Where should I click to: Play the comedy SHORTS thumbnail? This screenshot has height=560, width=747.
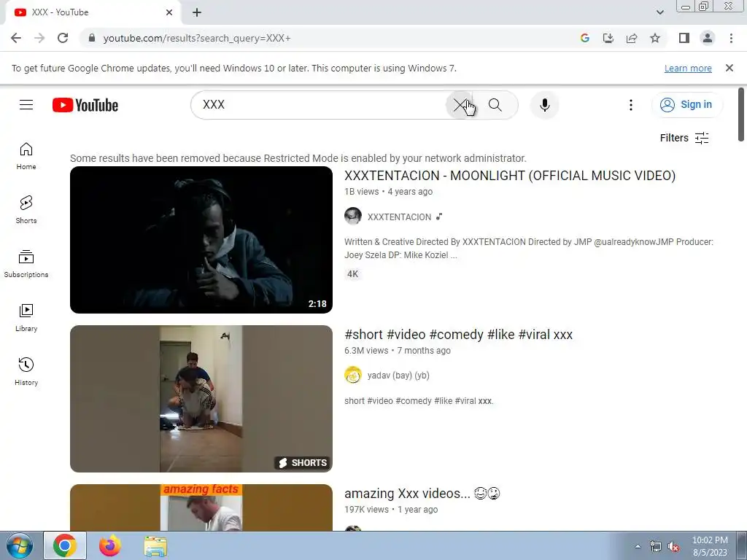(x=201, y=399)
